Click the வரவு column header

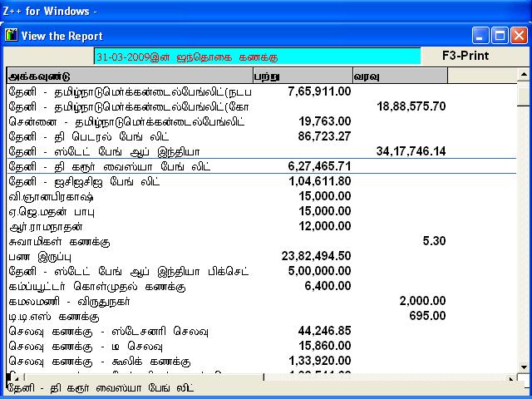click(x=400, y=76)
